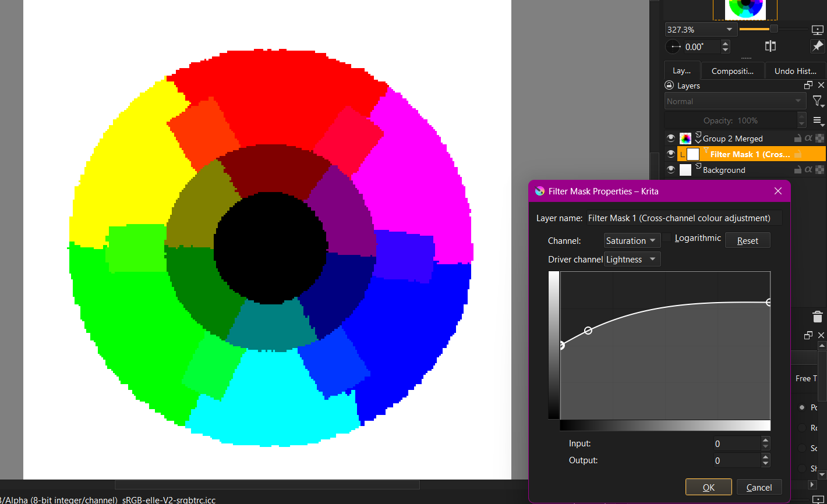Click the mirror view icon in Overview

tap(771, 47)
